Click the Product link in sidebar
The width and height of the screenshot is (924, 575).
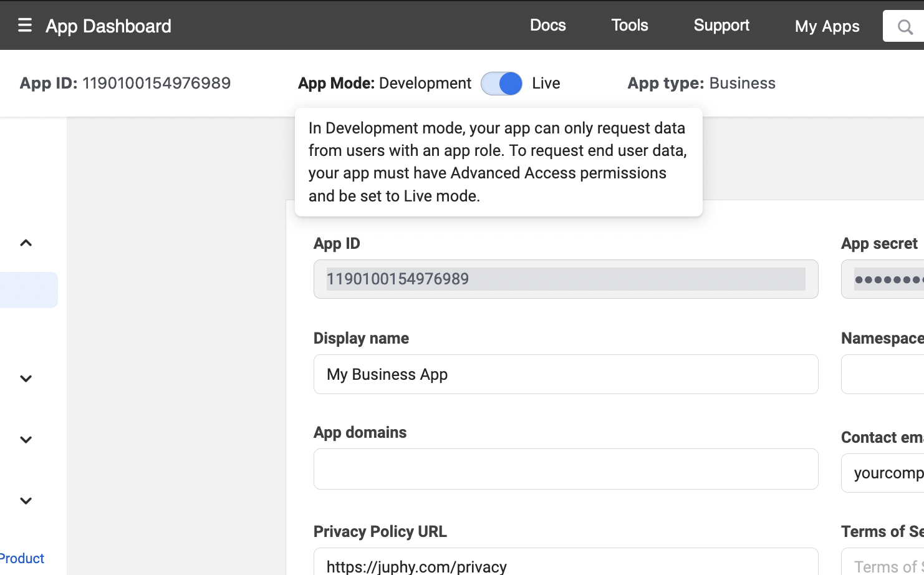[x=22, y=558]
